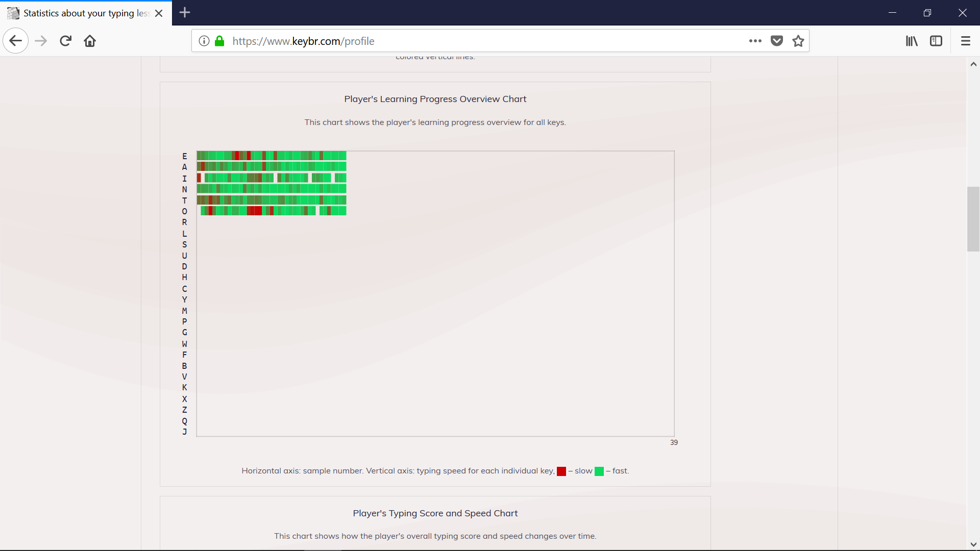Click the site information icon
Screen dimensions: 980x551
204,41
